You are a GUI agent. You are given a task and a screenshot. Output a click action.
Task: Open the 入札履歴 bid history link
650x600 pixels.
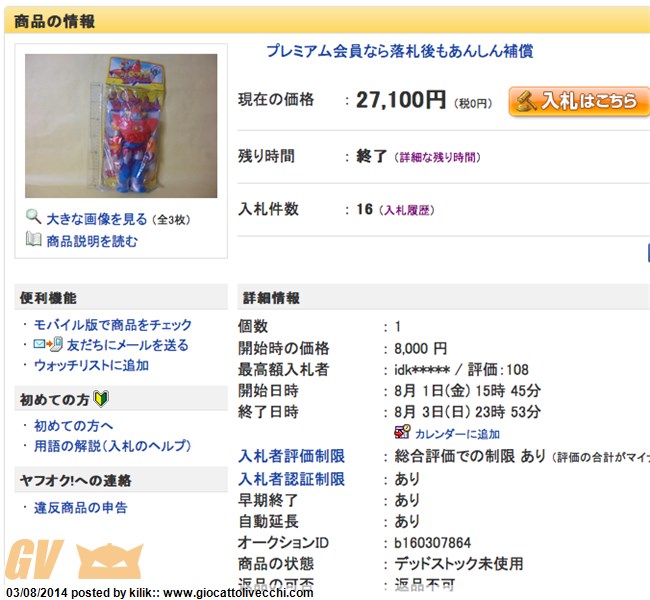tap(407, 210)
